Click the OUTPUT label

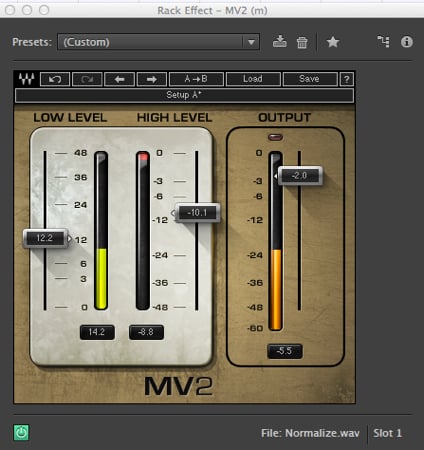[x=284, y=118]
